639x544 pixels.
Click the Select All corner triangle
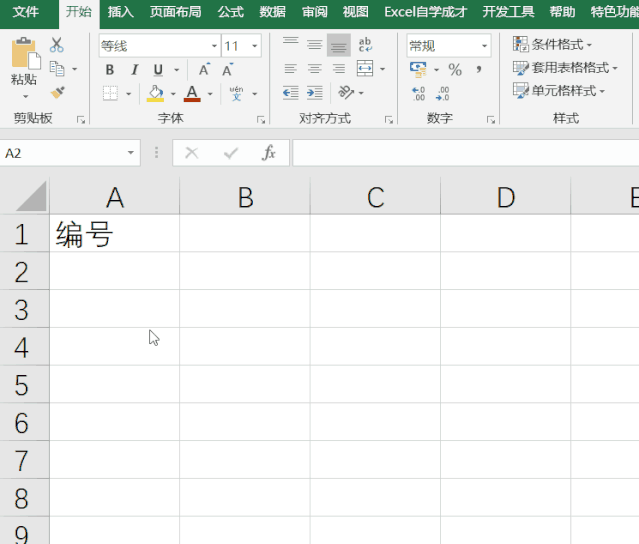click(32, 196)
